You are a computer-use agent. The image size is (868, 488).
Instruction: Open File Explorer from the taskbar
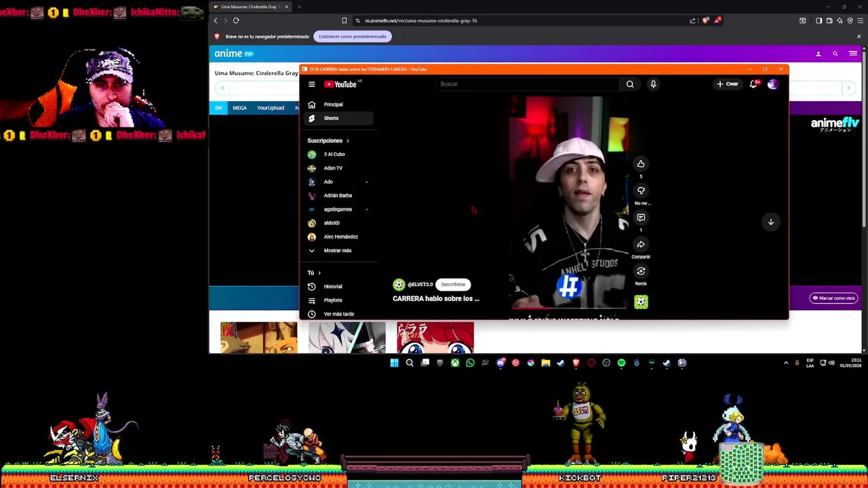(x=545, y=363)
